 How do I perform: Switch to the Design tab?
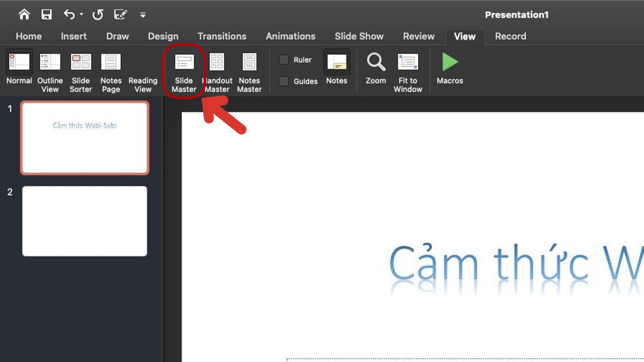163,36
